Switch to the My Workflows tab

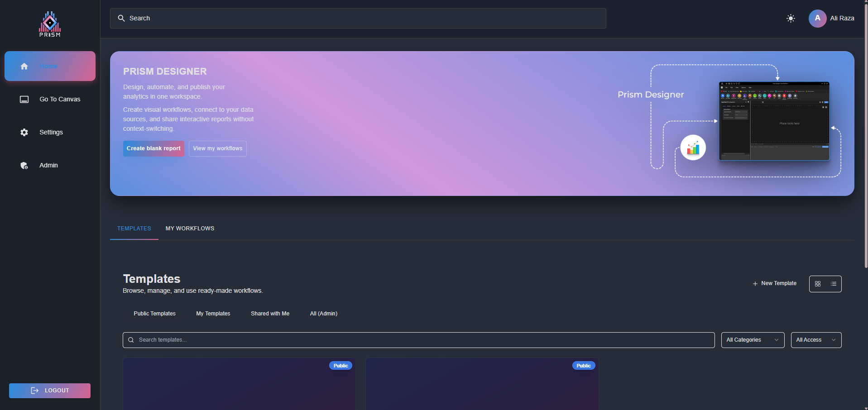pos(190,229)
